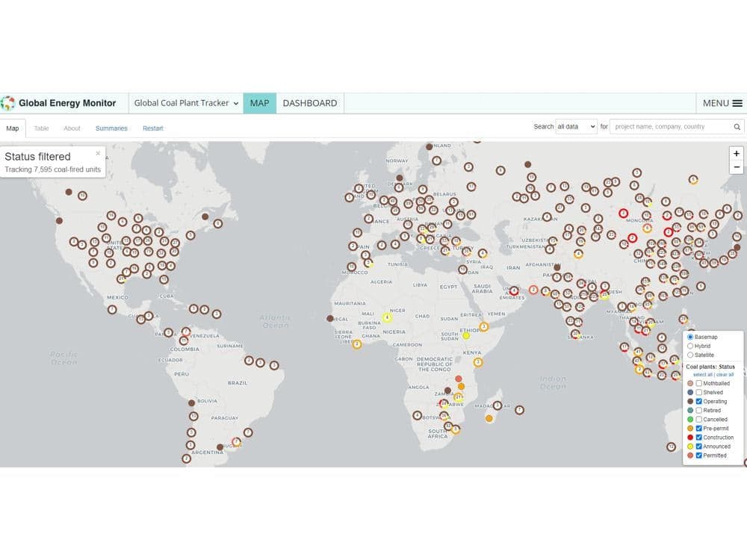
Task: Enable the Shelved status checkbox
Action: coord(699,393)
